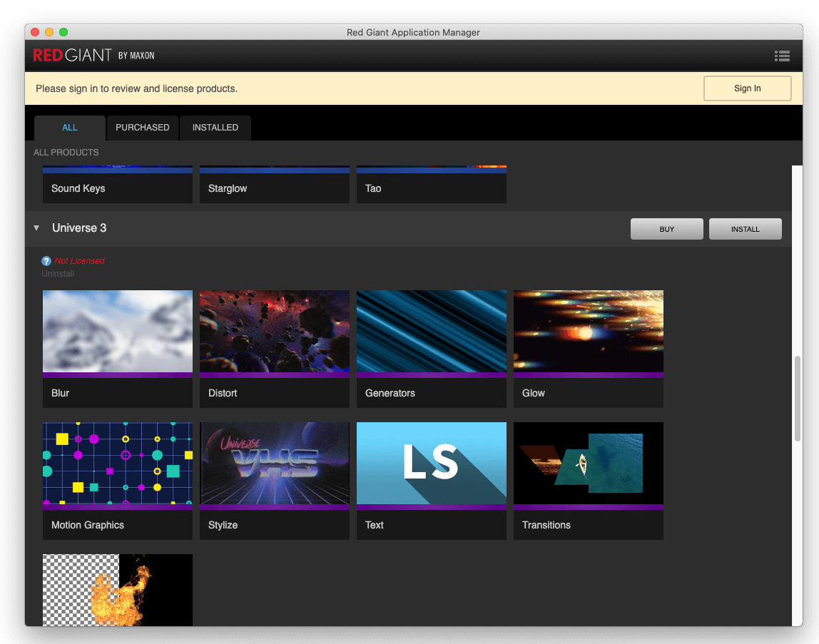This screenshot has height=644, width=819.
Task: Open the Text LS thumbnail
Action: click(x=432, y=464)
